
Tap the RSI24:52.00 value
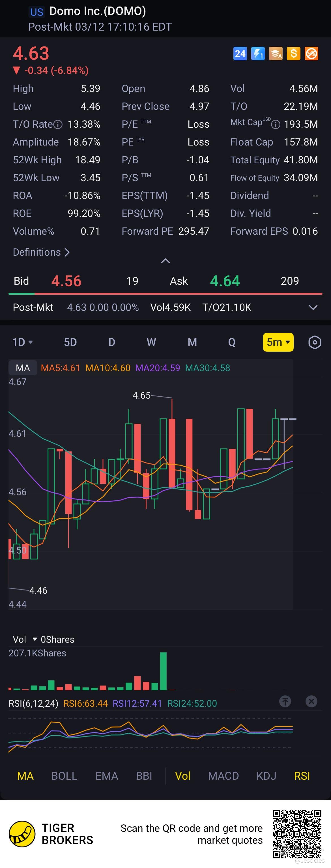(x=192, y=704)
